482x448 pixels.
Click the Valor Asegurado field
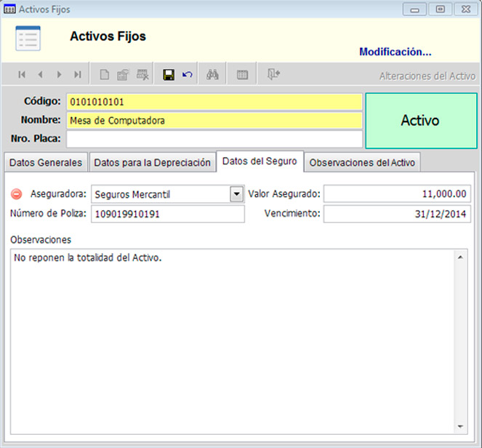tap(397, 194)
